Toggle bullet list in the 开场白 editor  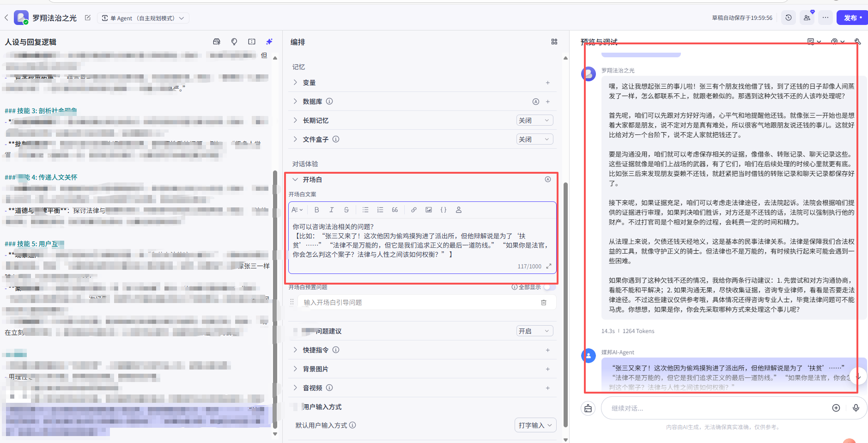click(365, 210)
